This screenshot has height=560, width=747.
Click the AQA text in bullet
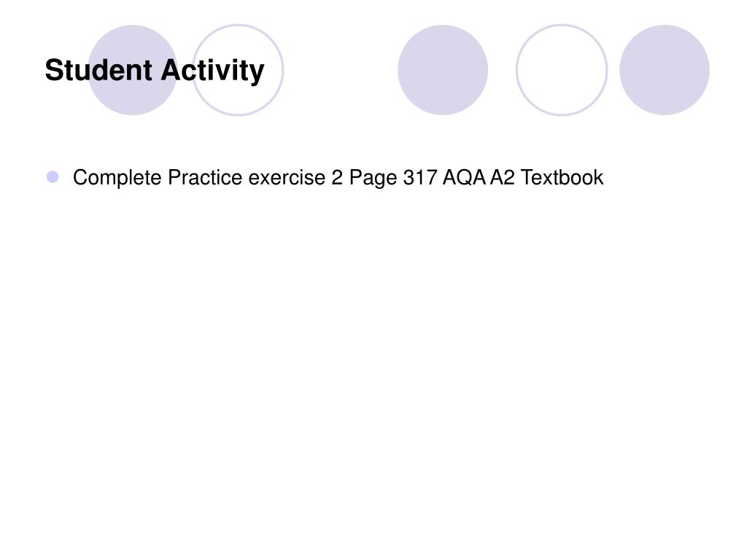(465, 178)
